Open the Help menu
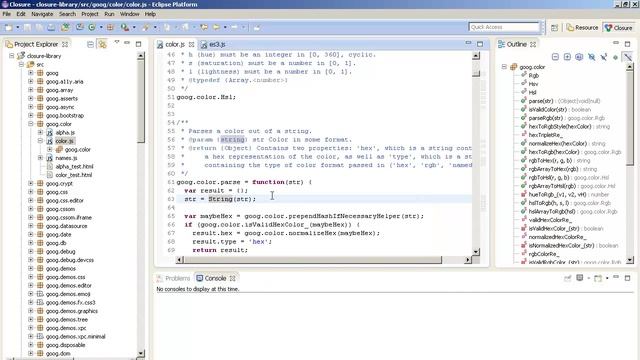The image size is (640, 360). coord(150,14)
